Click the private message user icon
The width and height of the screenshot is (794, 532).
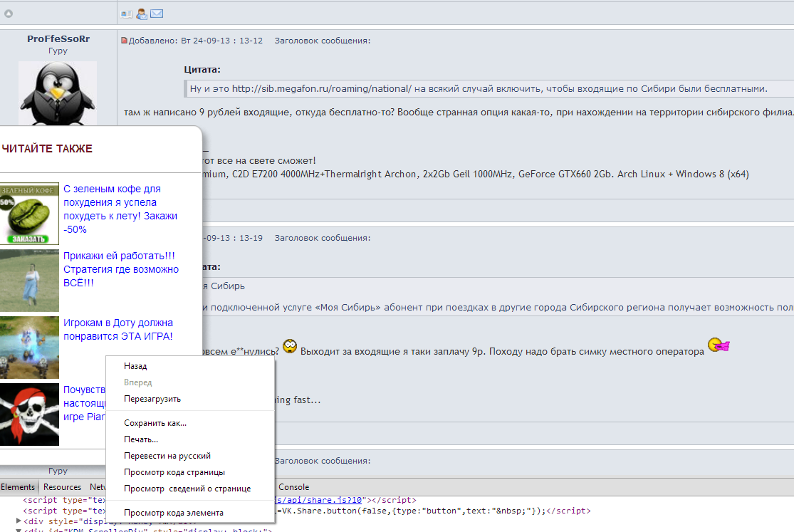click(142, 14)
